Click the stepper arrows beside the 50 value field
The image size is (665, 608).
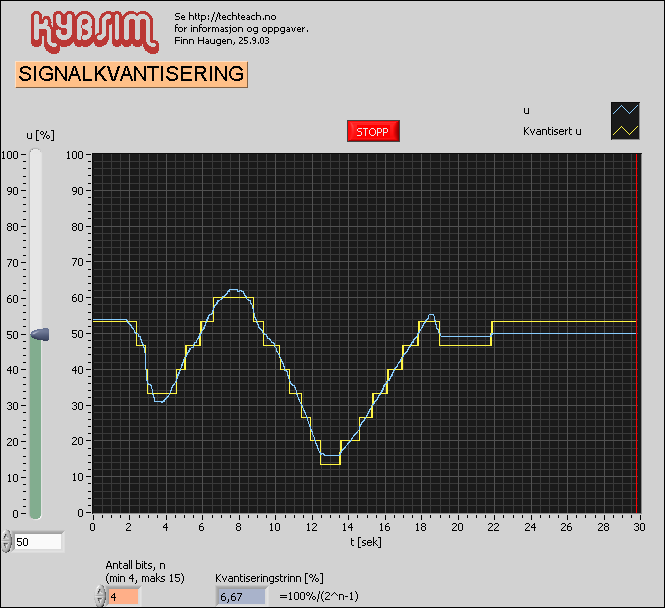9,542
